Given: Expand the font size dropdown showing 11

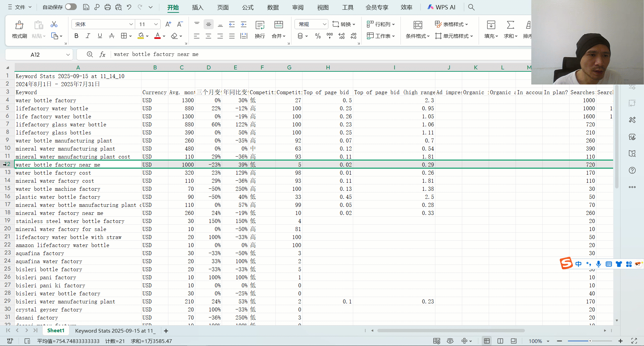Looking at the screenshot, I should [156, 24].
